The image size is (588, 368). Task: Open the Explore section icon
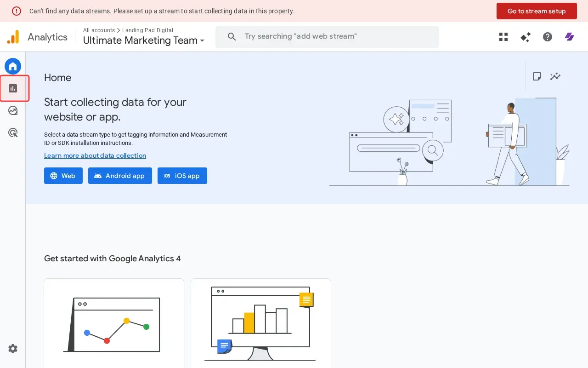point(13,110)
